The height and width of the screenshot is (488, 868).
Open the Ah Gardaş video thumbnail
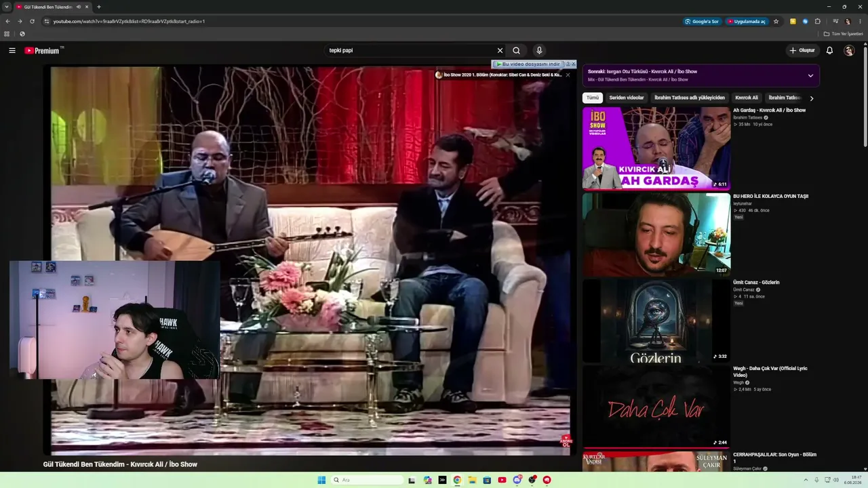pyautogui.click(x=656, y=148)
